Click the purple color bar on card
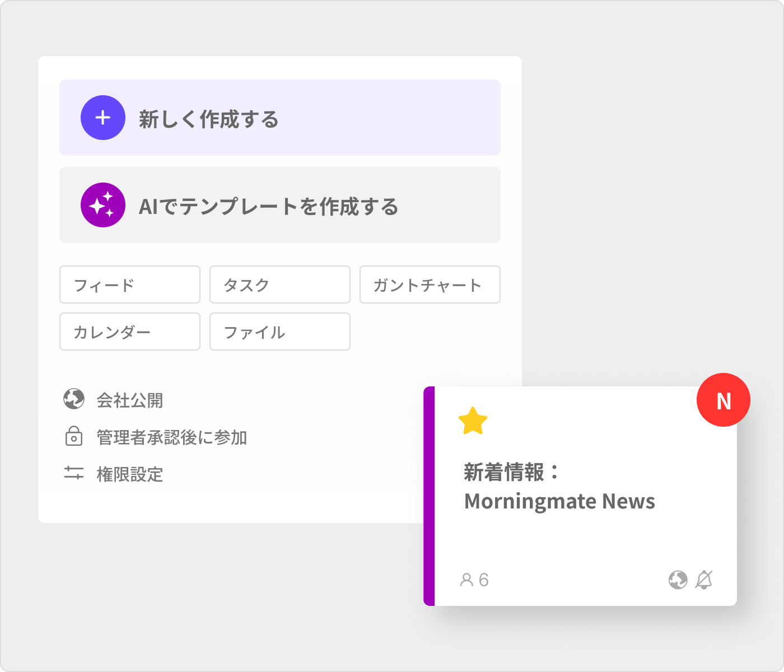 [x=429, y=496]
